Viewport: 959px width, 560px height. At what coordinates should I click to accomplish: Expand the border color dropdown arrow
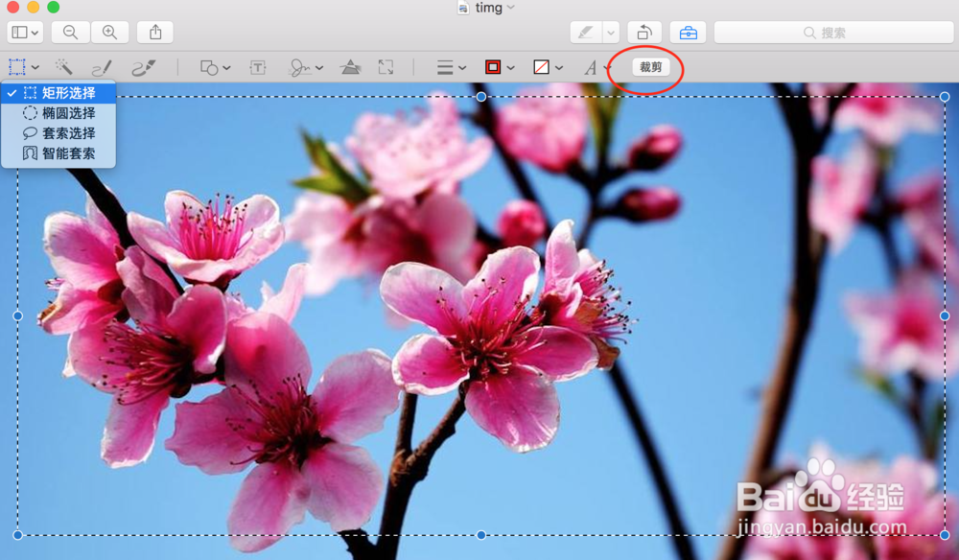point(511,68)
